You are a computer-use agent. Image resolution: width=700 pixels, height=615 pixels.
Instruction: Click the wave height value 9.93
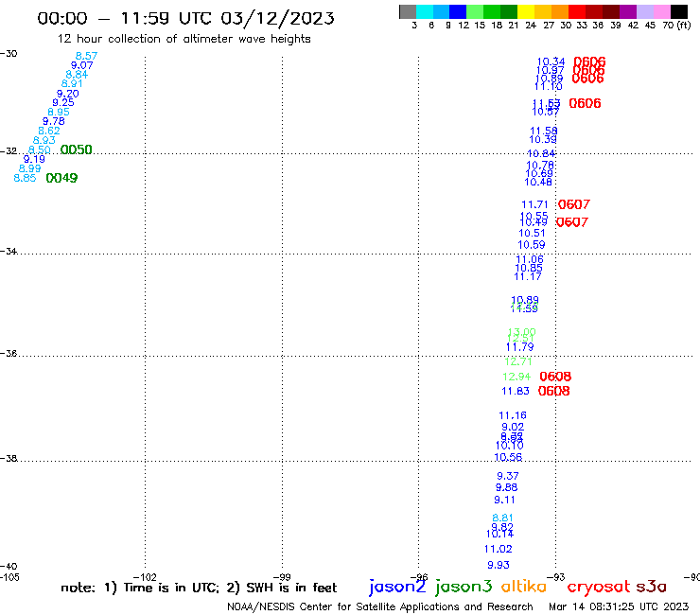[x=499, y=566]
